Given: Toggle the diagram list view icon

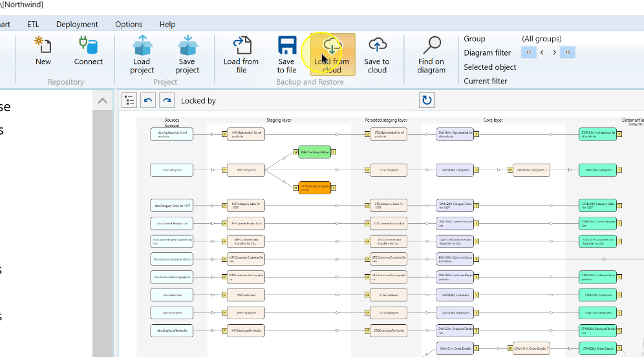Looking at the screenshot, I should [x=129, y=100].
